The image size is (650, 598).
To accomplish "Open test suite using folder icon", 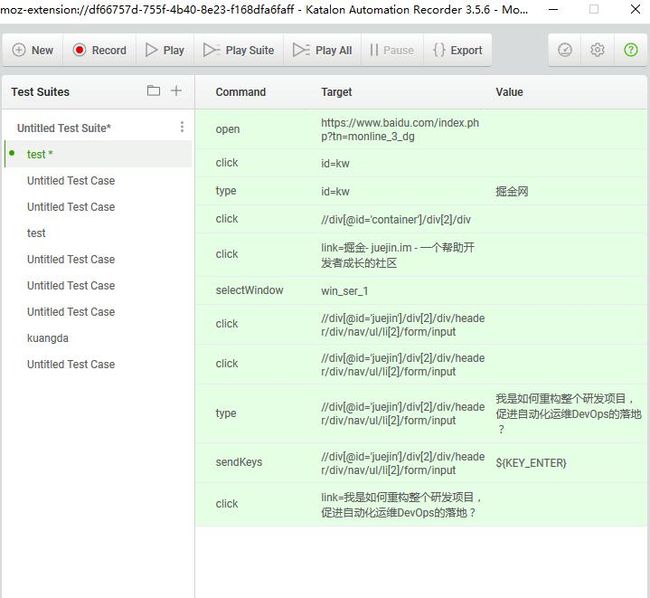I will pyautogui.click(x=153, y=90).
